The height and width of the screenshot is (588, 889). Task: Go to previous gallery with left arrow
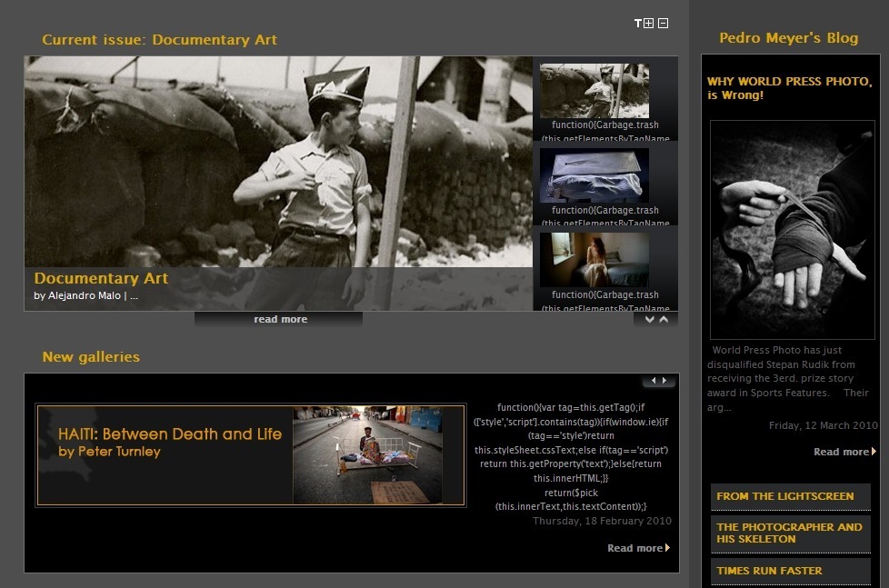(x=654, y=381)
